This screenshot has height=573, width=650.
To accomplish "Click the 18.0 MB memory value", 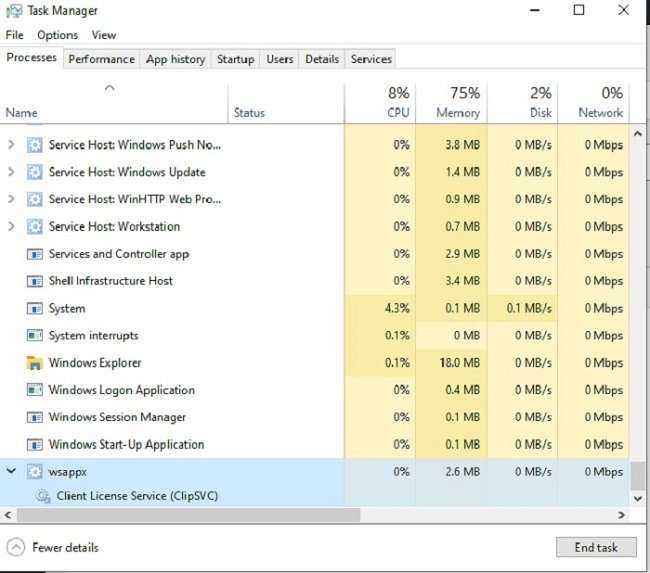I will tap(460, 363).
